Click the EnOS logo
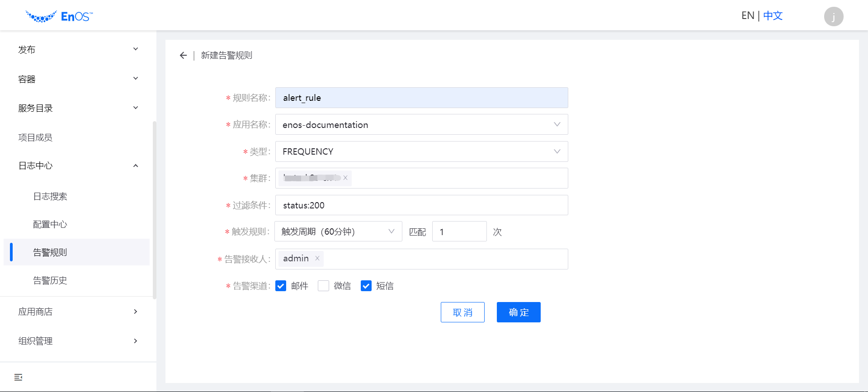Viewport: 868px width, 392px height. (59, 17)
